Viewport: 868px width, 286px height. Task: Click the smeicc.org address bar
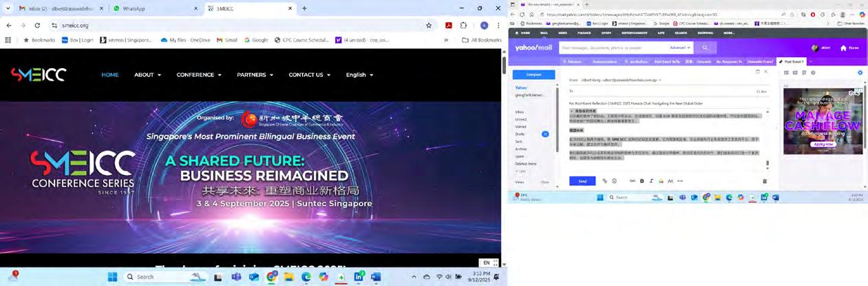click(241, 25)
